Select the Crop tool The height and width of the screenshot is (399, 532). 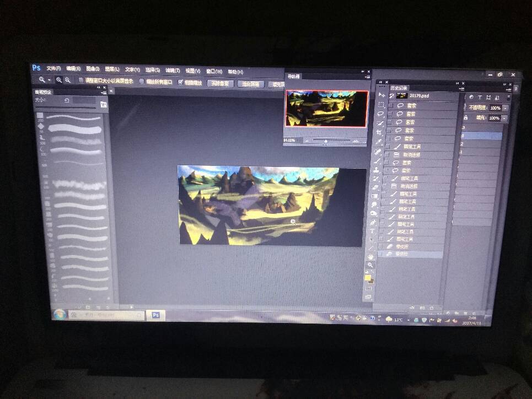[379, 132]
